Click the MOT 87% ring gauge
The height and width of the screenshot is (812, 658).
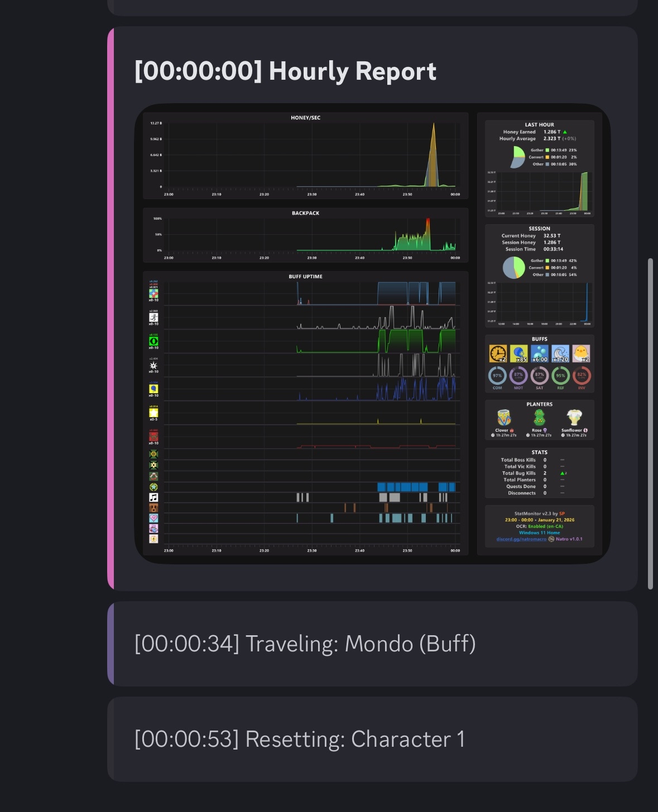tap(518, 376)
